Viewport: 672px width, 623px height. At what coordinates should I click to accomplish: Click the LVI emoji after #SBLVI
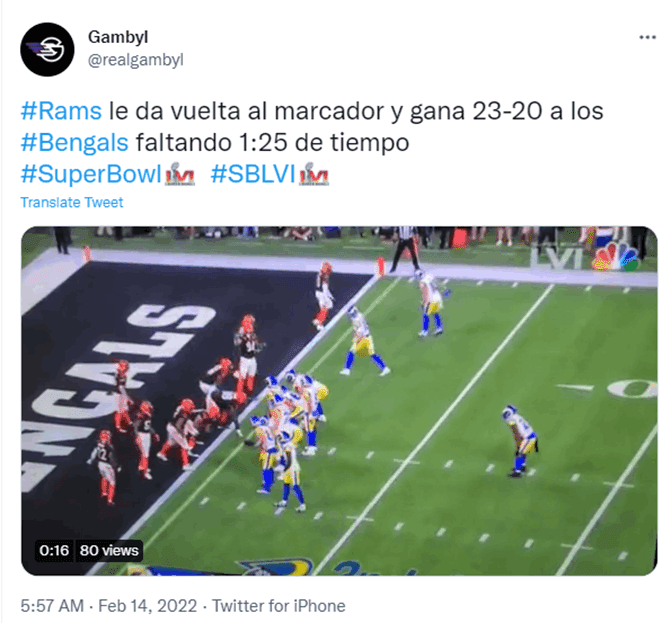point(314,174)
